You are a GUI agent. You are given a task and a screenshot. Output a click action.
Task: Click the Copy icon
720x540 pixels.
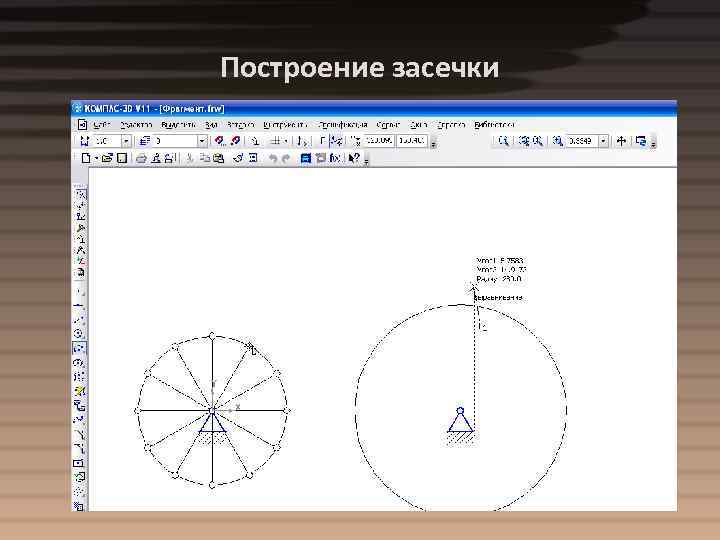(x=205, y=158)
